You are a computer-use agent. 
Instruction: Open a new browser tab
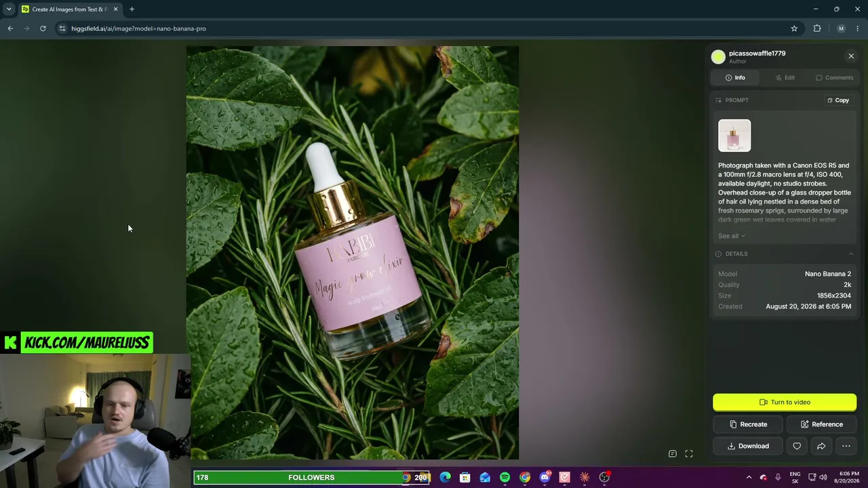pyautogui.click(x=132, y=9)
